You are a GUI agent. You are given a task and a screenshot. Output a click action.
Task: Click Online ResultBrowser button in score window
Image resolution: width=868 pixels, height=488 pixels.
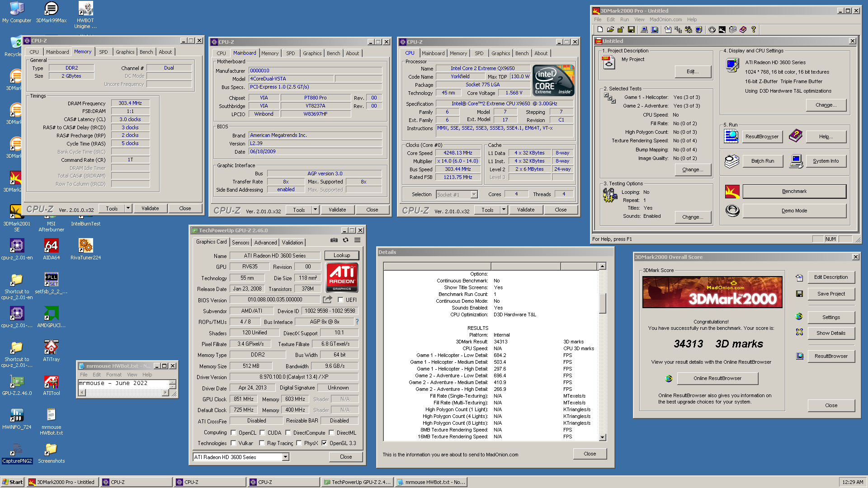point(717,378)
